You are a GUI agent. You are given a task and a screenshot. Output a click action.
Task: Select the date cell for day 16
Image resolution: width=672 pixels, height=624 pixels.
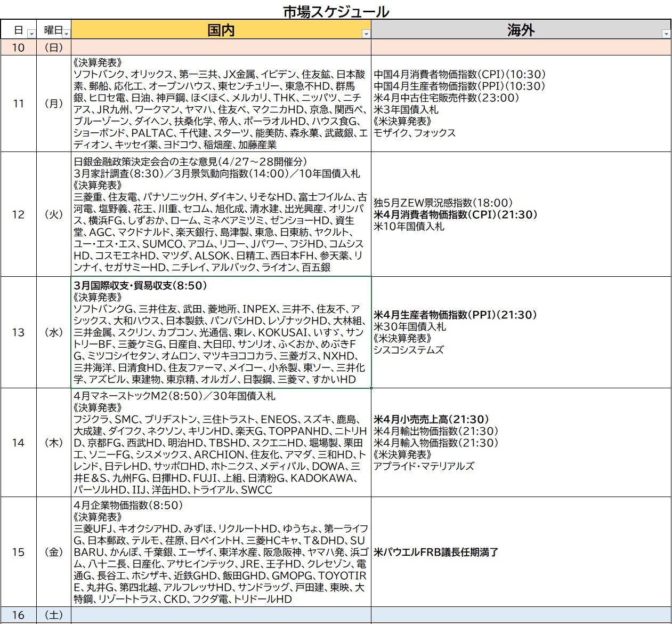click(x=18, y=615)
